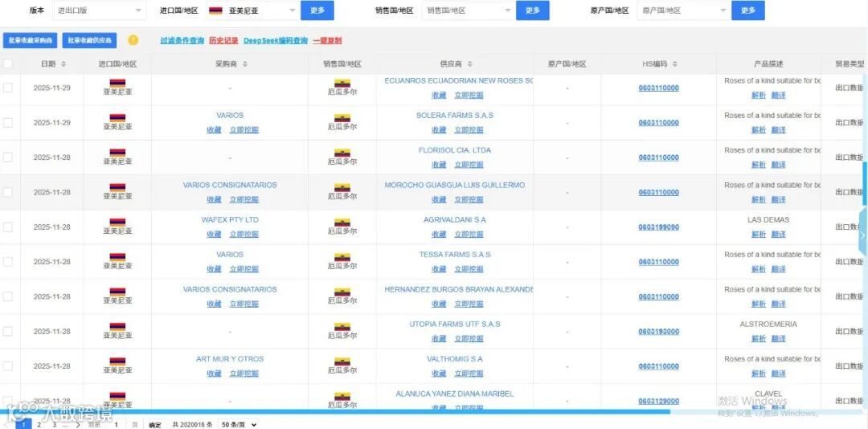Click Armenian flag in 进口国/地区 filter box

pos(216,10)
